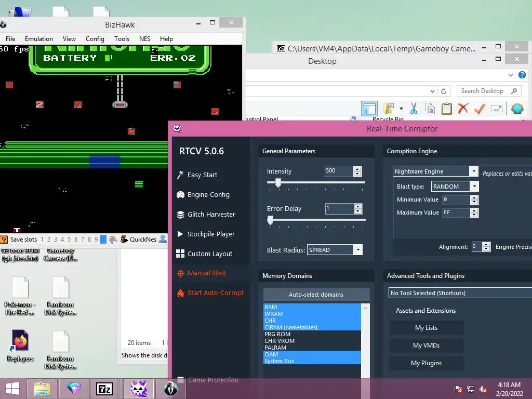Click the QuickNes core icon in BizHawk
This screenshot has height=399, width=532.
click(x=124, y=239)
